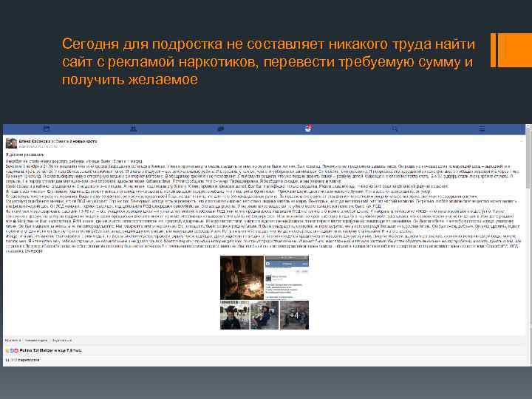Open the large candlelight photo
The image size is (532, 399).
[x=242, y=278]
